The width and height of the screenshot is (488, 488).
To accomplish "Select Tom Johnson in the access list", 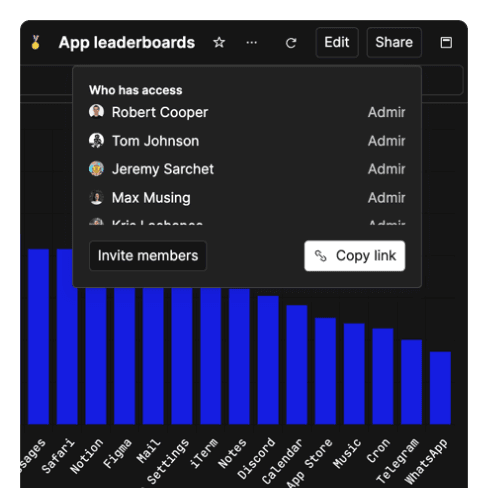I will pos(247,141).
